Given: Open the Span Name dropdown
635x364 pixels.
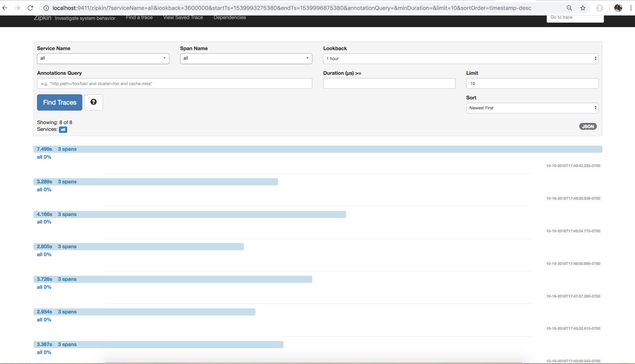Looking at the screenshot, I should pos(246,58).
